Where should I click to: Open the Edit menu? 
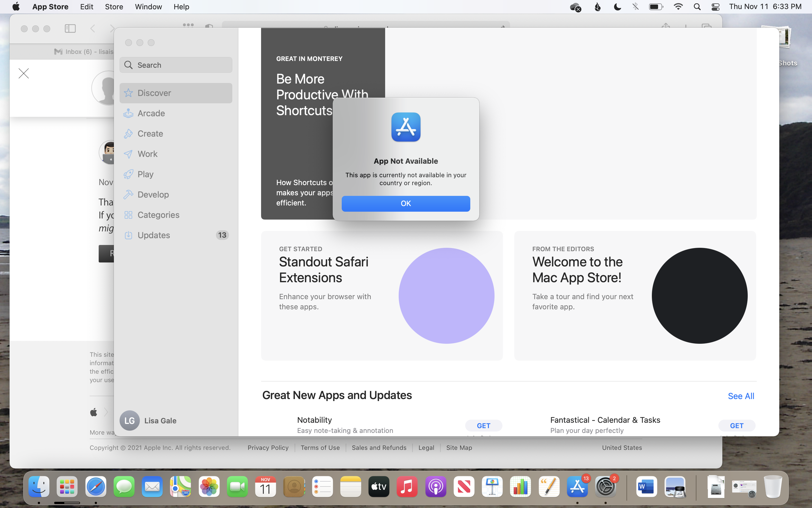(87, 7)
